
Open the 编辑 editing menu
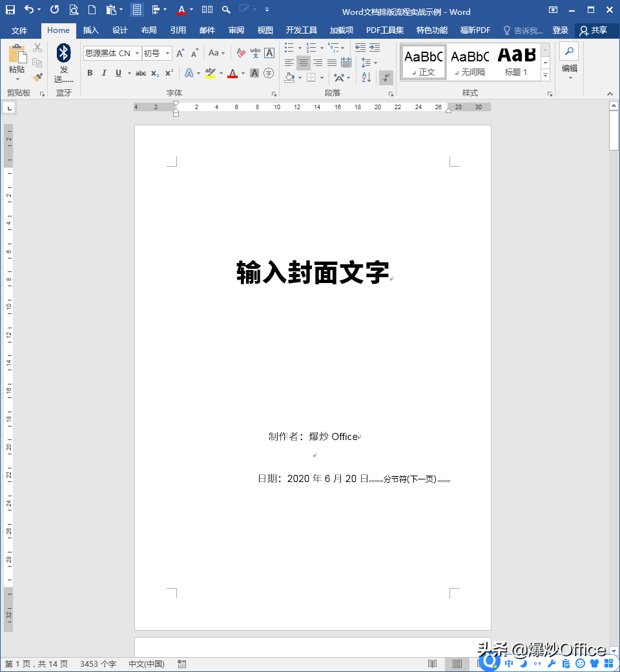coord(570,61)
